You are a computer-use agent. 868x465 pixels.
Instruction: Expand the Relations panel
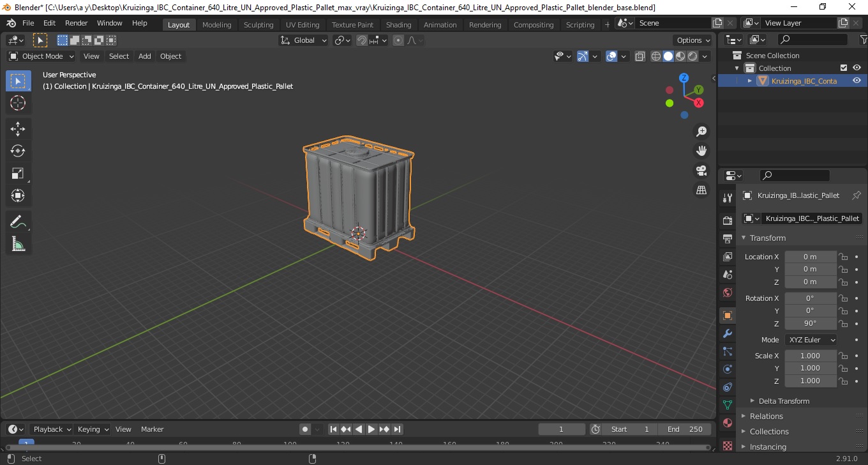coord(766,416)
